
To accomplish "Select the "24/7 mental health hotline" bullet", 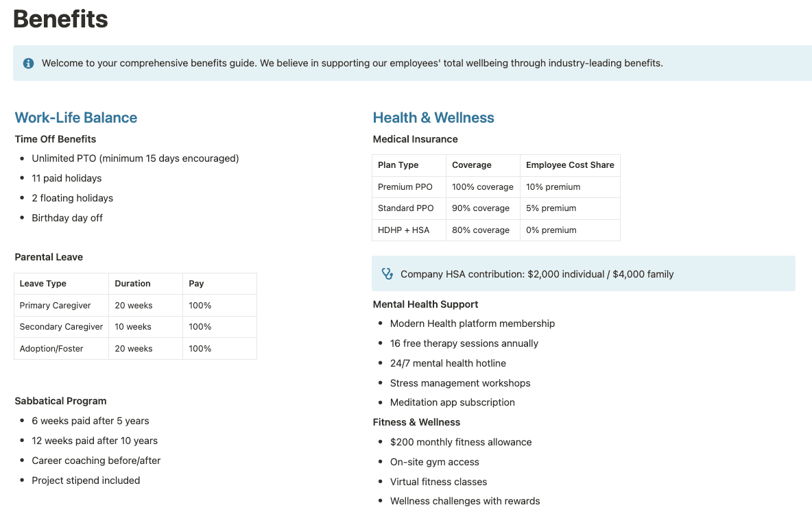I will pyautogui.click(x=448, y=363).
